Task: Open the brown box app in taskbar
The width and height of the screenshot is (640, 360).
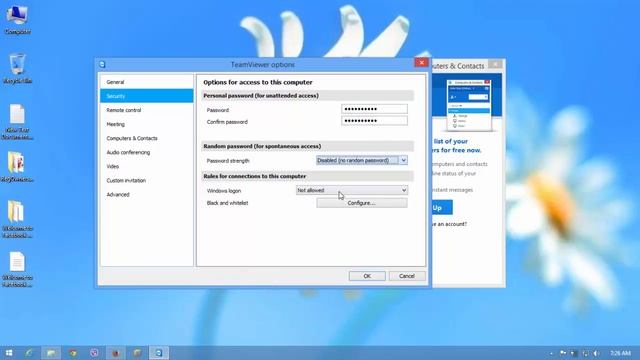Action: point(138,353)
